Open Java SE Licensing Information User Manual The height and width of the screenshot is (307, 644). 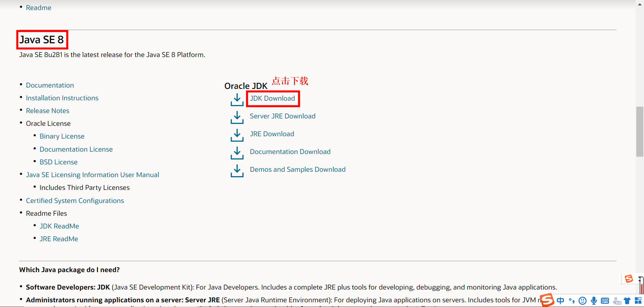(92, 175)
